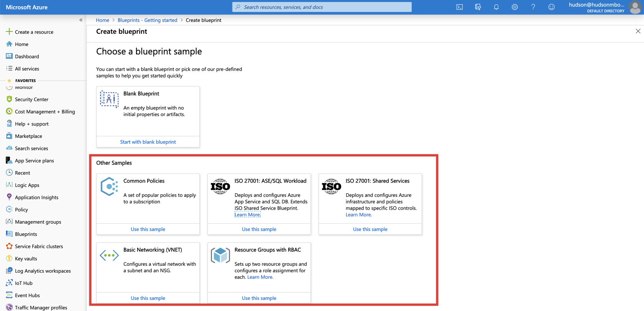The height and width of the screenshot is (311, 644).
Task: Click the Search services cloud icon
Action: tap(9, 148)
